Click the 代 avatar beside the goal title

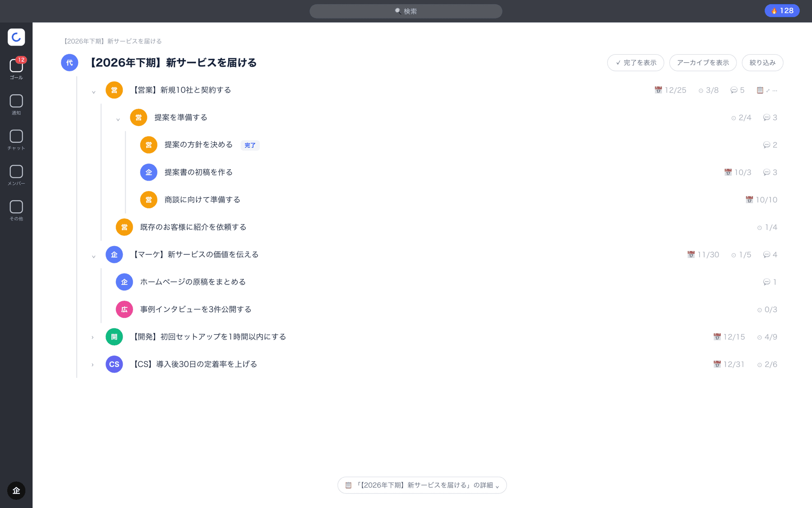pyautogui.click(x=69, y=63)
